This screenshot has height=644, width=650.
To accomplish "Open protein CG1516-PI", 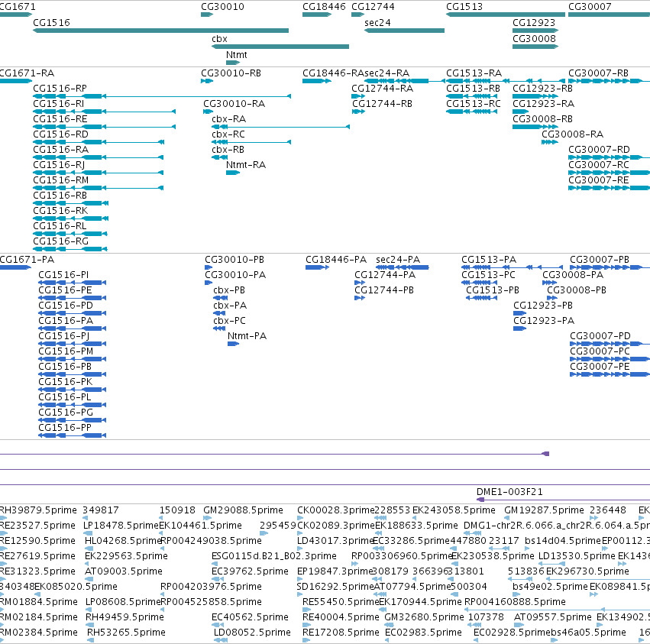I will 63,275.
